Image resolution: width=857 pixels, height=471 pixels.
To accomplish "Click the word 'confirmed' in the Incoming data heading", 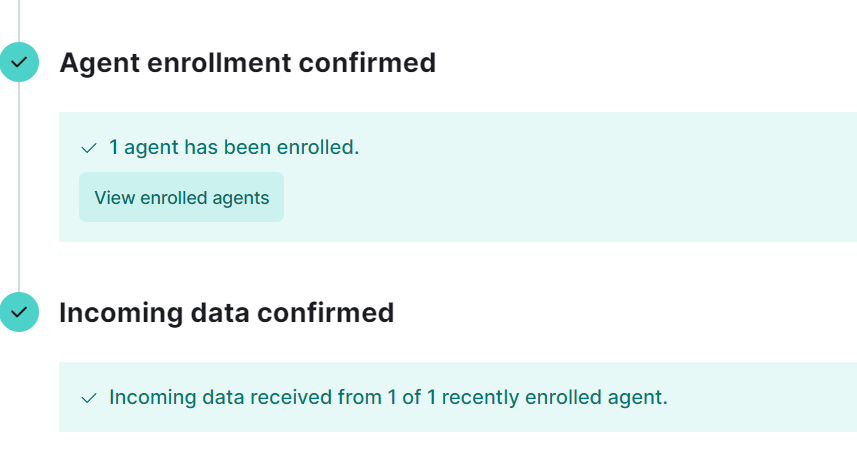I will 325,313.
